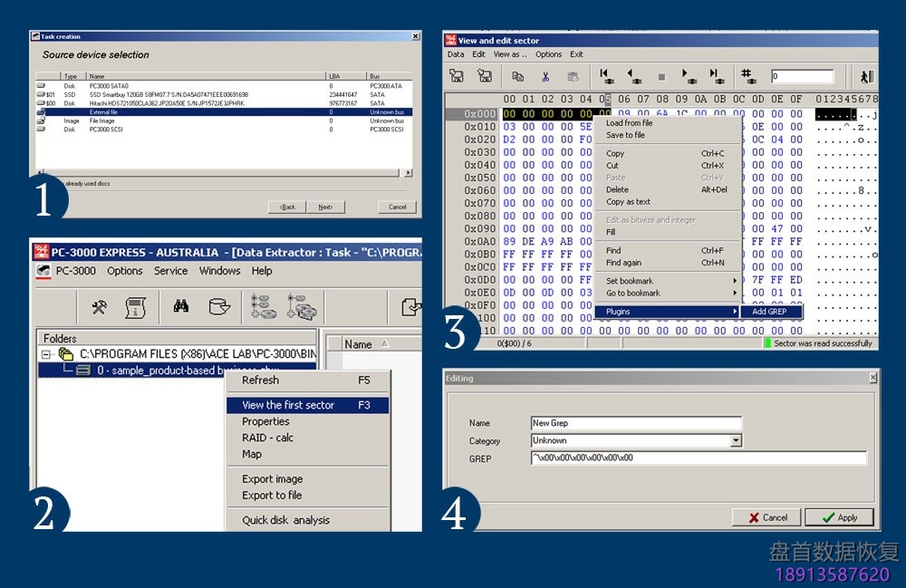
Task: Open the Service menu in PC-3000
Action: [170, 271]
